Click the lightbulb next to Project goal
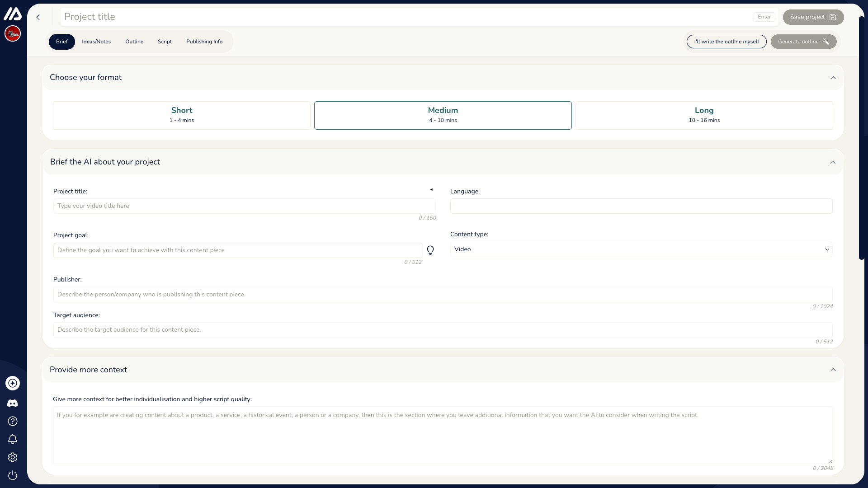This screenshot has width=868, height=488. pos(430,250)
